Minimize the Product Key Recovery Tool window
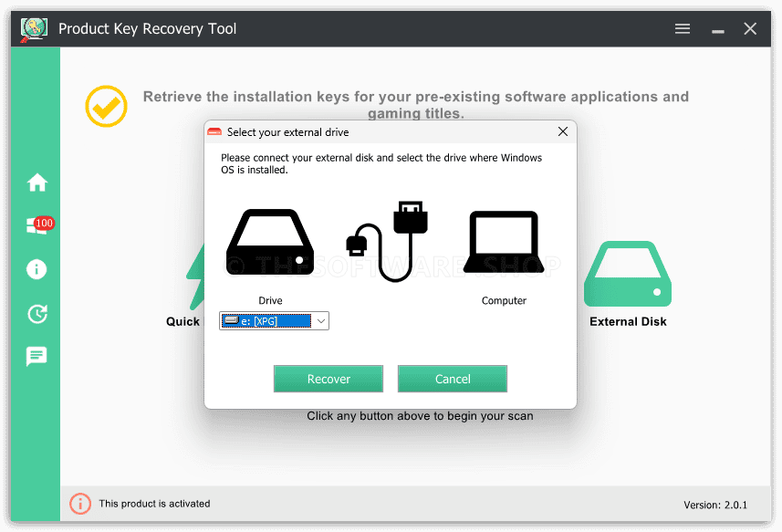Viewport: 782px width, 532px height. (717, 30)
